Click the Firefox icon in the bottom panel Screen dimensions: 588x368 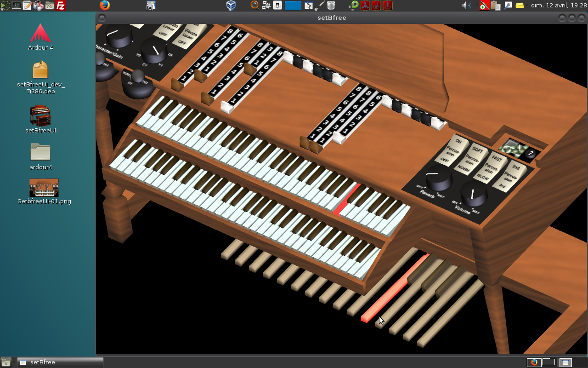click(534, 362)
